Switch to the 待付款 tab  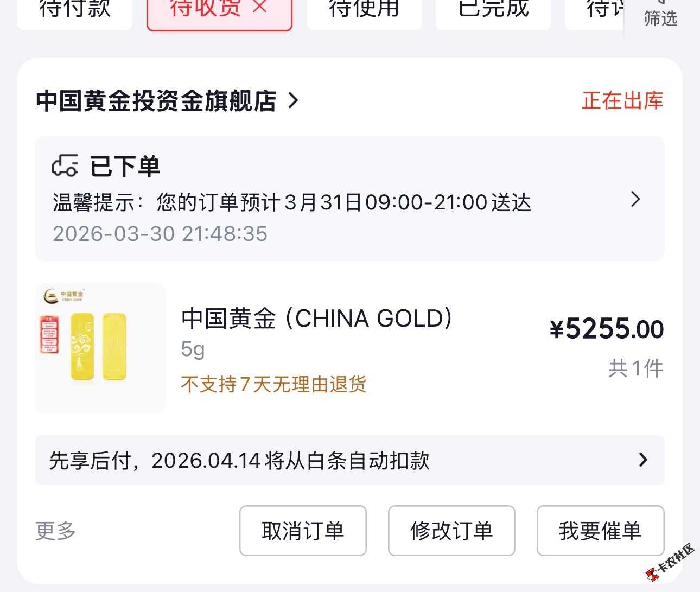(75, 10)
